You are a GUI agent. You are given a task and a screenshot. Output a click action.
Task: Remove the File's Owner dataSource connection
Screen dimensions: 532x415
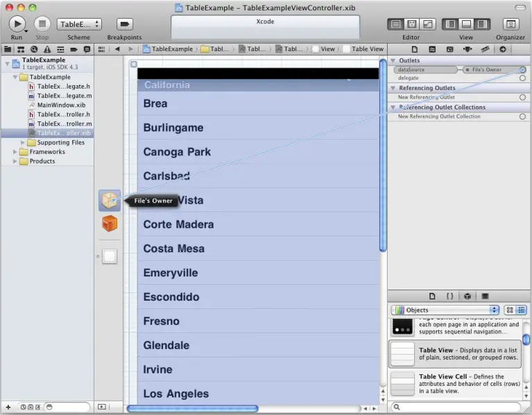pyautogui.click(x=467, y=70)
